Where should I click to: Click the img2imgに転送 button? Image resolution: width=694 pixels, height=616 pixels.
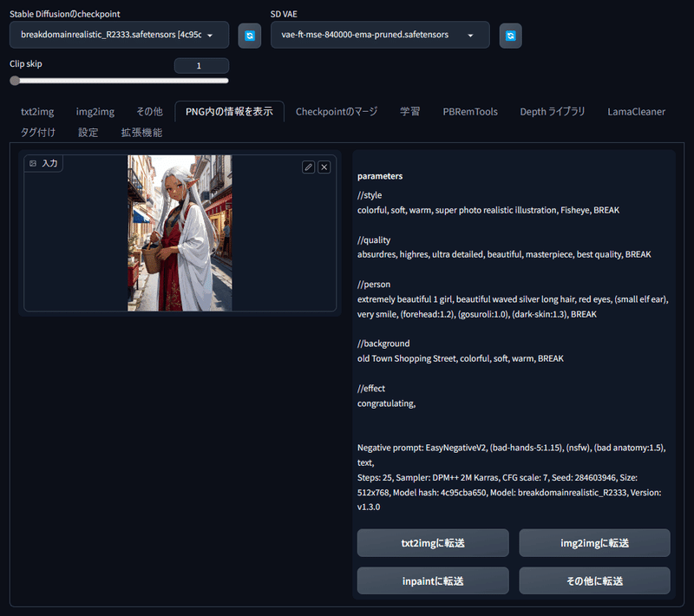tap(594, 543)
